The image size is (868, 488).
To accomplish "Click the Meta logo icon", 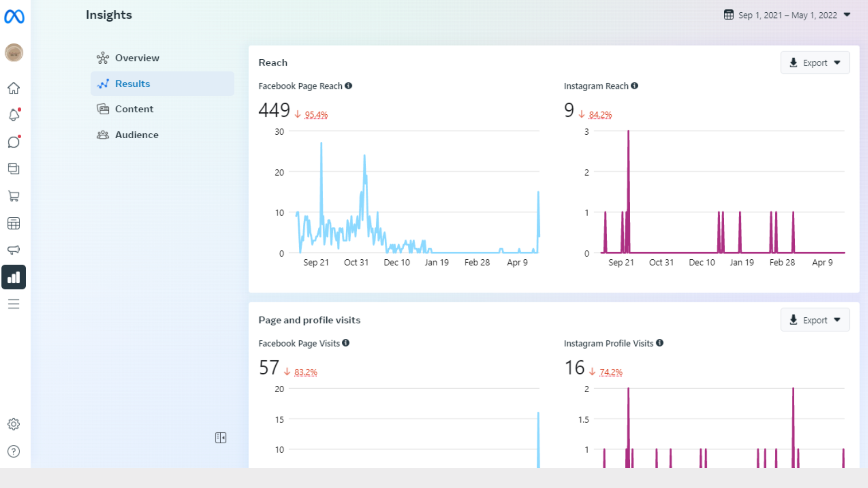I will click(14, 17).
